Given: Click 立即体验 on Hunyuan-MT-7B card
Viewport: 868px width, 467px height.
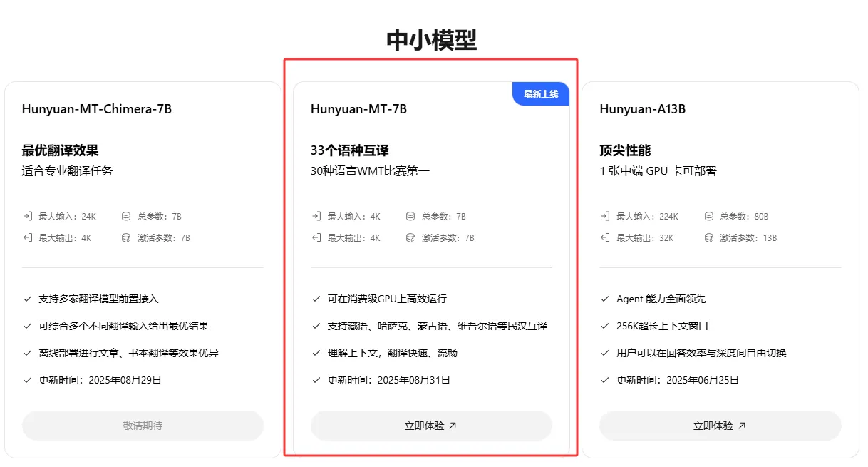Looking at the screenshot, I should (x=431, y=425).
